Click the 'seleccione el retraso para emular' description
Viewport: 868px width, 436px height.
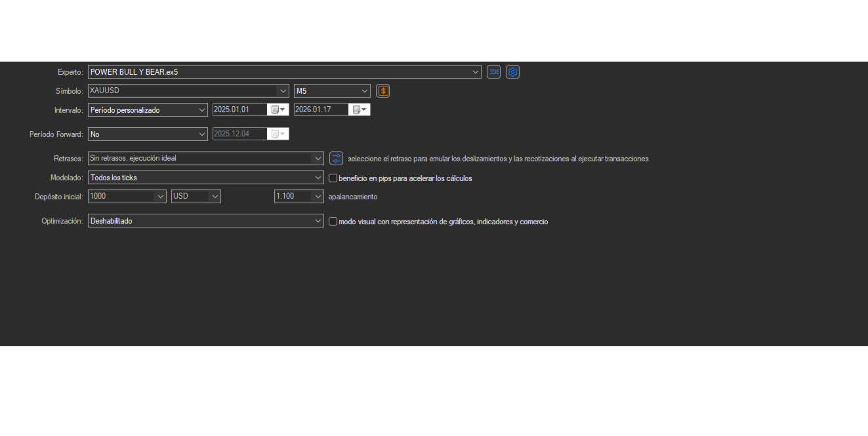click(x=498, y=159)
